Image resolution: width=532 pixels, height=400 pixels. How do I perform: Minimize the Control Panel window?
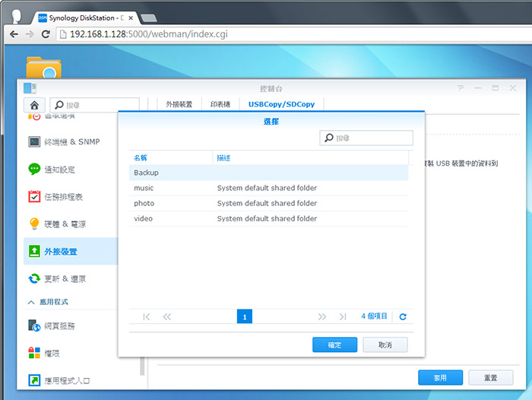[478, 88]
